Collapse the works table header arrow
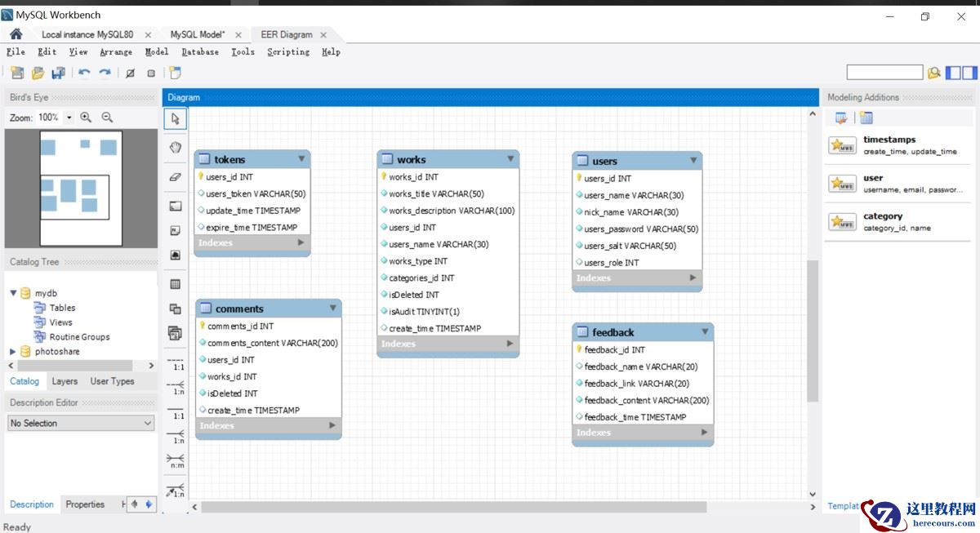Screen dimensions: 980x533 click(x=510, y=158)
